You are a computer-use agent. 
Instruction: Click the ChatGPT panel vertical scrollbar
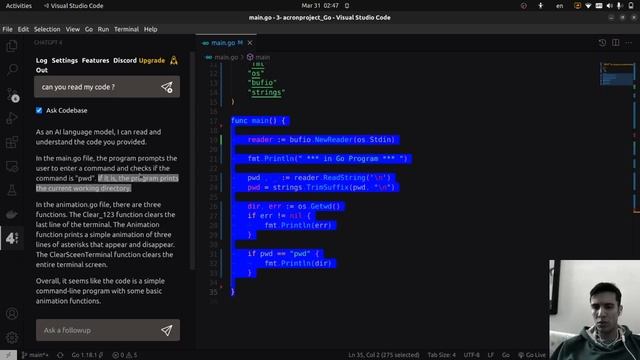pyautogui.click(x=193, y=161)
